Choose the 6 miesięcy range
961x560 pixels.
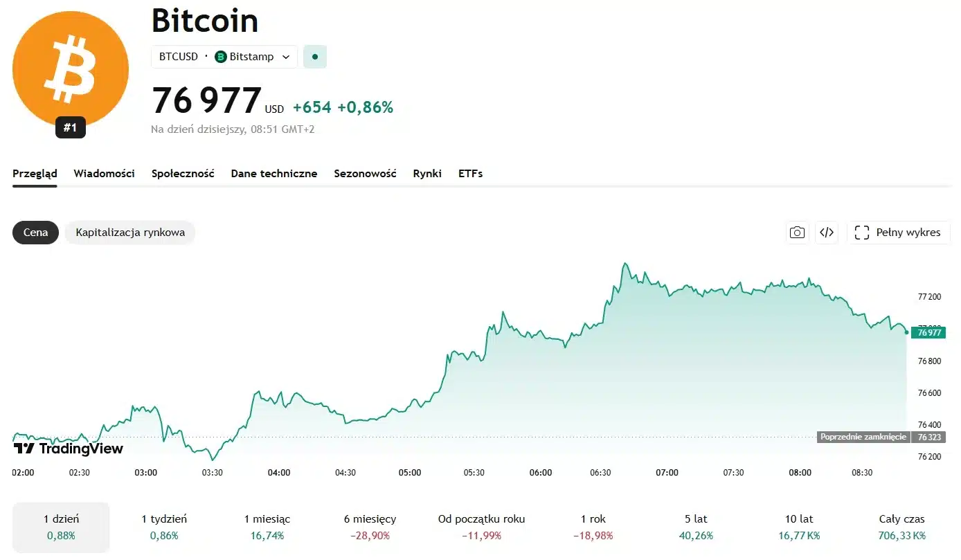pyautogui.click(x=370, y=527)
